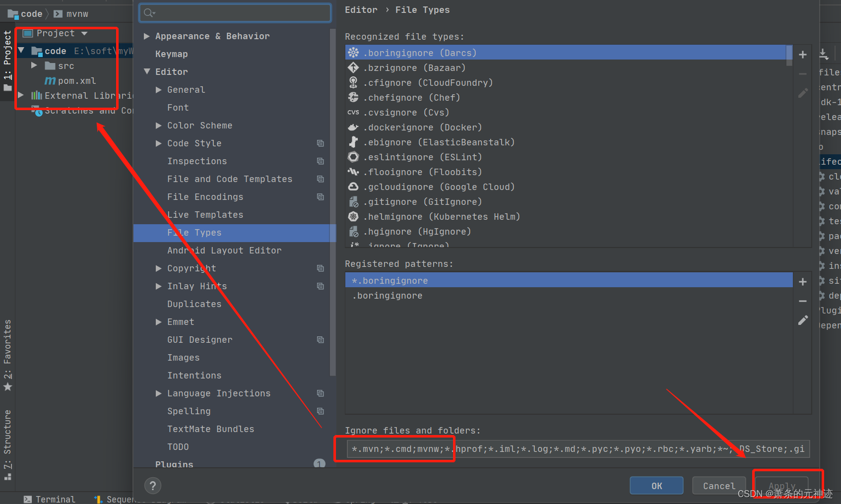Open the Favorites side tool window

7,355
